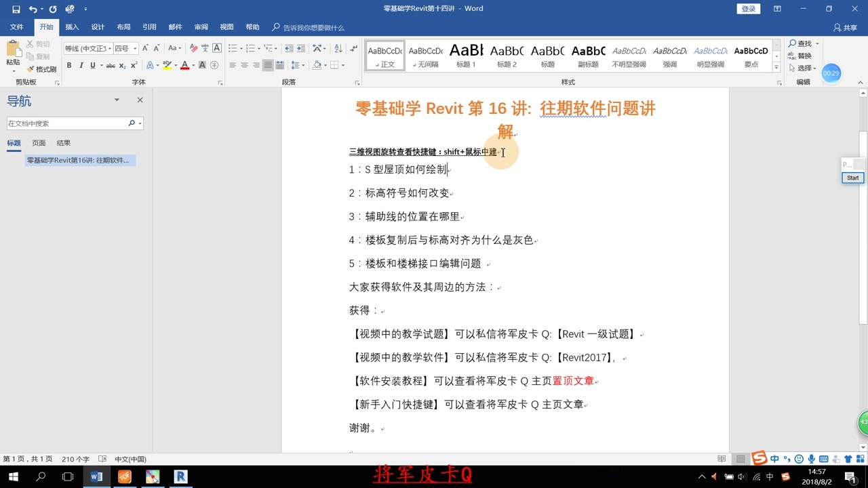The height and width of the screenshot is (488, 868).
Task: Apply character border (boxed A) icon
Action: coord(217,48)
